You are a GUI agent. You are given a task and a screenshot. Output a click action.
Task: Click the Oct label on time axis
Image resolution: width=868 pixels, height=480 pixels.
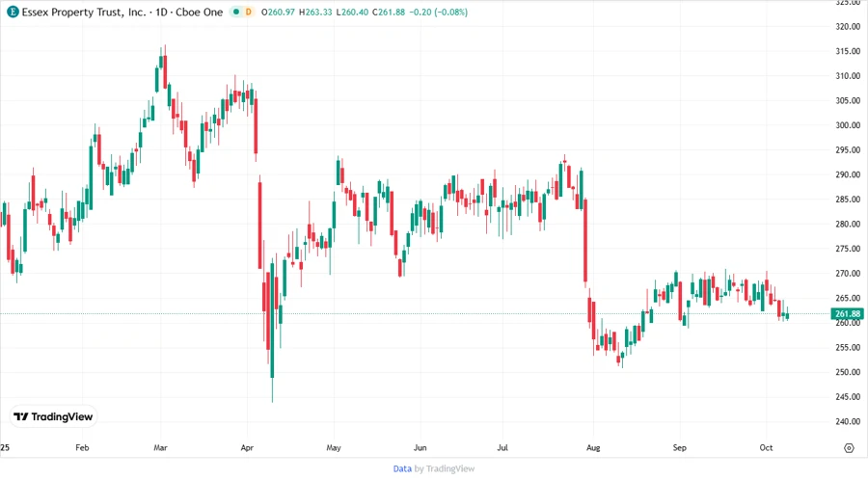(766, 447)
